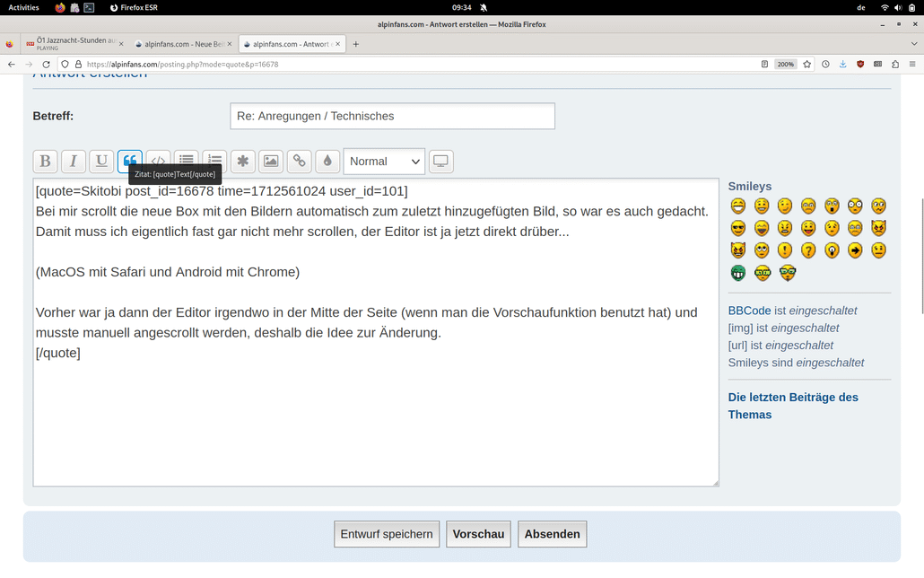Toggle the quote BBCode button
Image resolution: width=924 pixels, height=578 pixels.
coord(130,161)
